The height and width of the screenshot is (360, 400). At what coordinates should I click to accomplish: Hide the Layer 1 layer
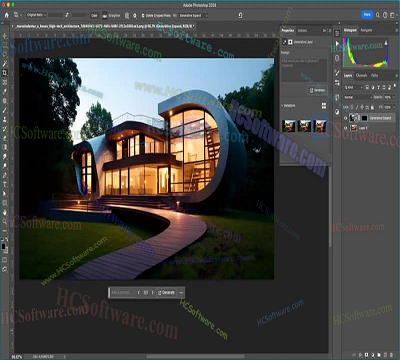click(345, 128)
